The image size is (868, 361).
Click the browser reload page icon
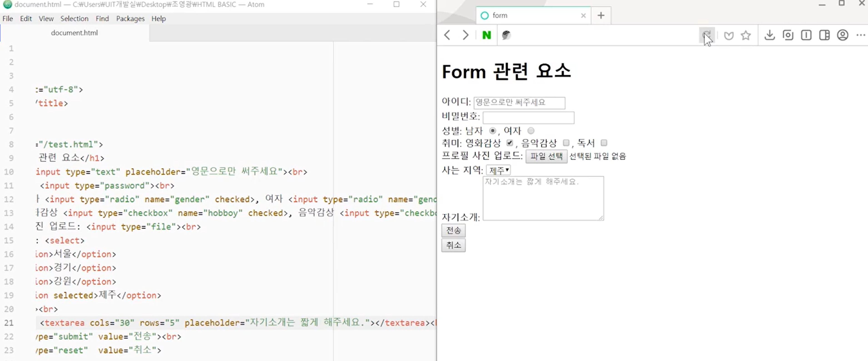tap(707, 35)
